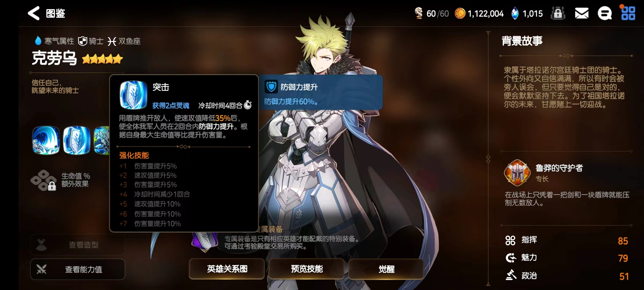
Task: Tap the 鲁莽的守护者 helmet specialty icon
Action: pos(517,173)
